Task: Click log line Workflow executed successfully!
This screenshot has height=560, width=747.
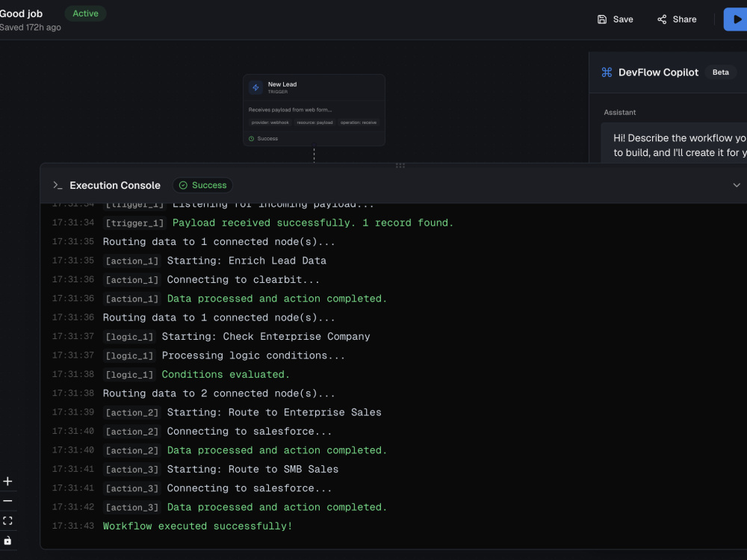Action: (x=197, y=526)
